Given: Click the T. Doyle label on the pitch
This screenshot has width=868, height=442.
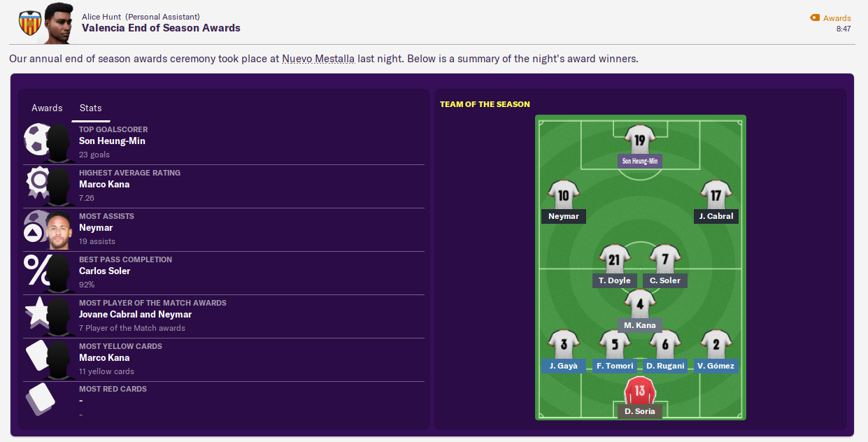Looking at the screenshot, I should [x=615, y=280].
